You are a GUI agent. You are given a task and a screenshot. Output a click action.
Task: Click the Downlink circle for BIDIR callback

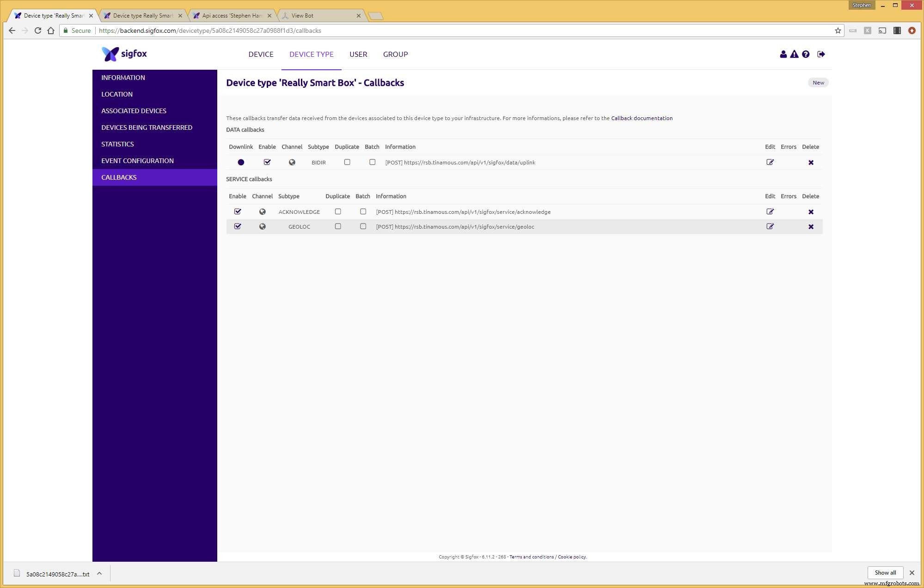pos(241,162)
